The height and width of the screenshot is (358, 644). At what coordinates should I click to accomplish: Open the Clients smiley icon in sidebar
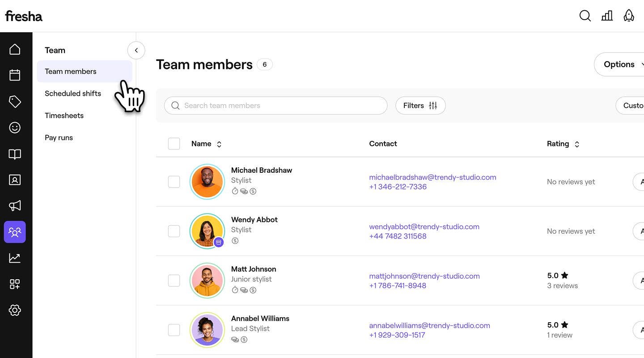(x=15, y=128)
